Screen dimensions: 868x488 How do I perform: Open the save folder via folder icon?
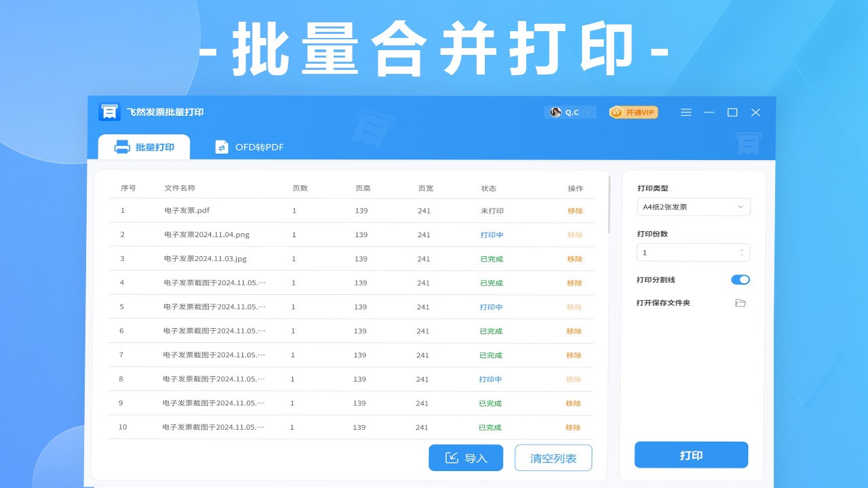pyautogui.click(x=741, y=303)
